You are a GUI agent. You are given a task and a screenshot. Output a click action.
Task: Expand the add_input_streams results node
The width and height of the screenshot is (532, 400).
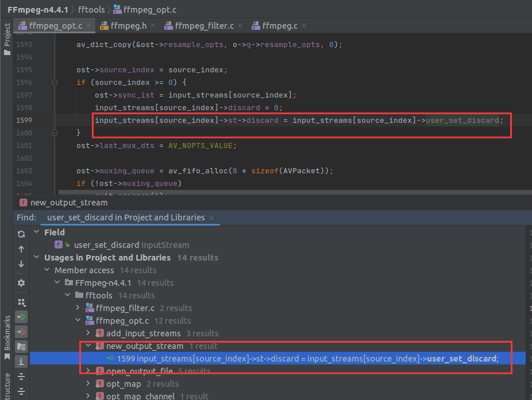(x=87, y=333)
